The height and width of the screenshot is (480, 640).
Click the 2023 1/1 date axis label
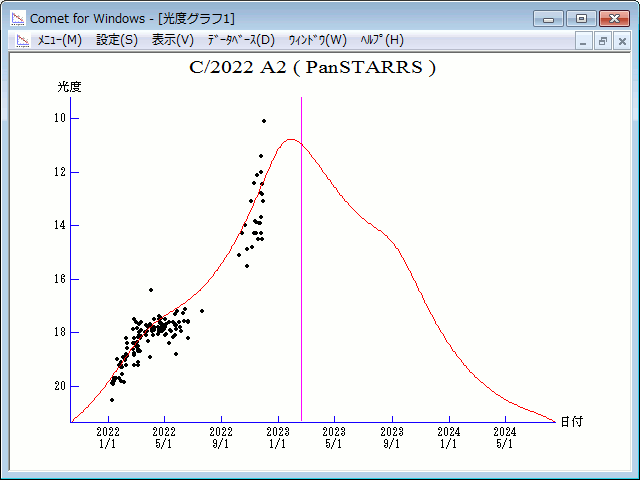point(278,437)
